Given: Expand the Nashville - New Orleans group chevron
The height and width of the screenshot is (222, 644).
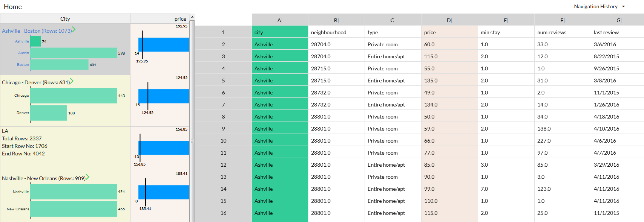Looking at the screenshot, I should pos(87,177).
